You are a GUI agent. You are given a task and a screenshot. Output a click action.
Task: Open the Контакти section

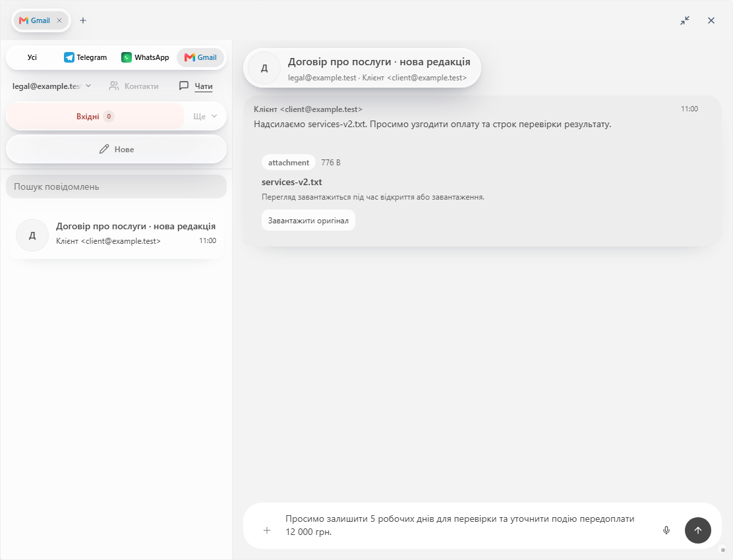(134, 86)
